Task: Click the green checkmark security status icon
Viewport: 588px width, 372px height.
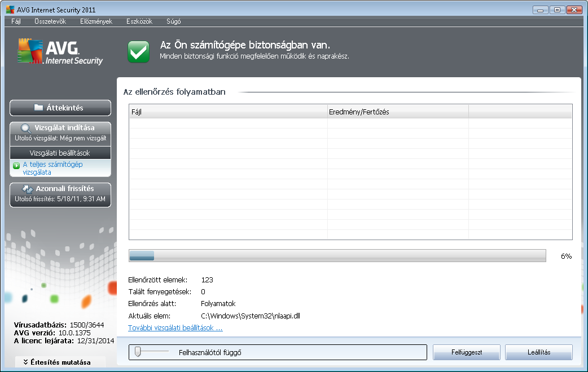Action: click(138, 51)
